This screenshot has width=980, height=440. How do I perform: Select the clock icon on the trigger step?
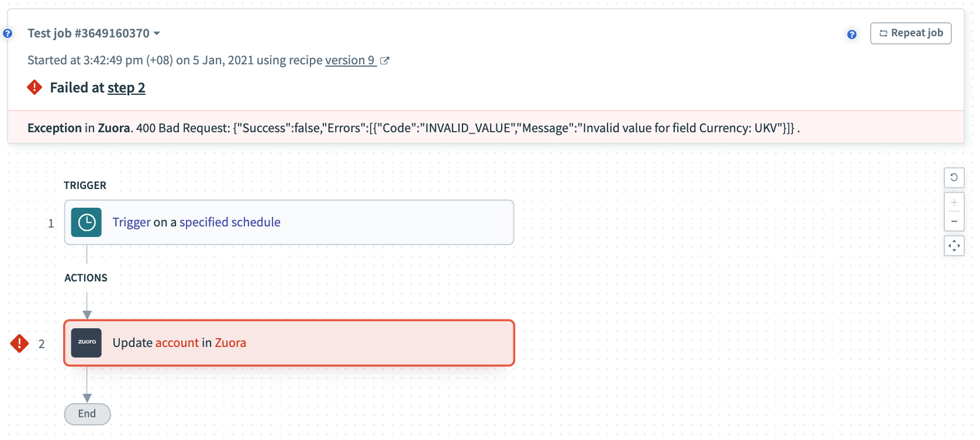86,222
